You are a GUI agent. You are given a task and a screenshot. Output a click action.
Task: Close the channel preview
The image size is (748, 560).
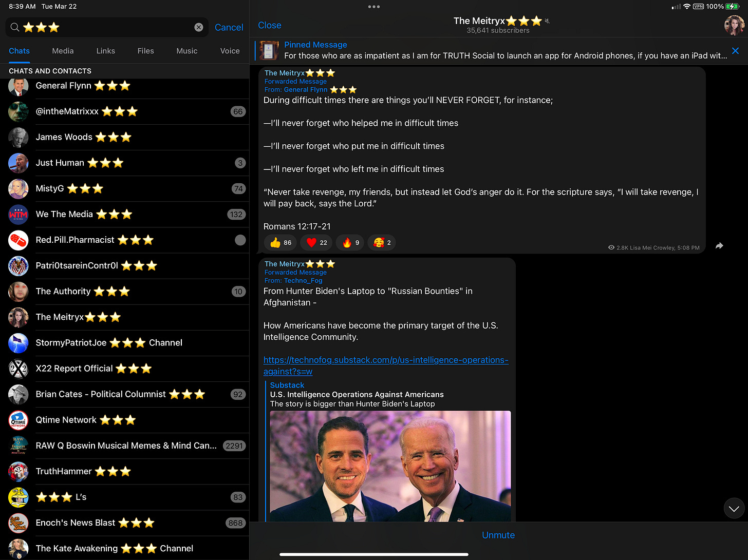click(269, 25)
